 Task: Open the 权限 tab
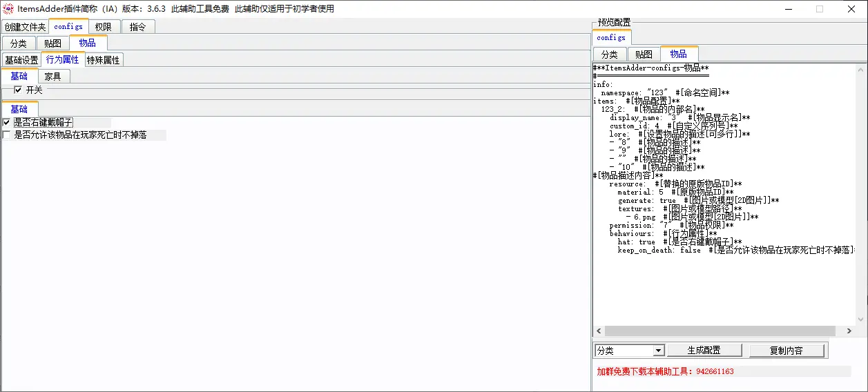pos(104,27)
